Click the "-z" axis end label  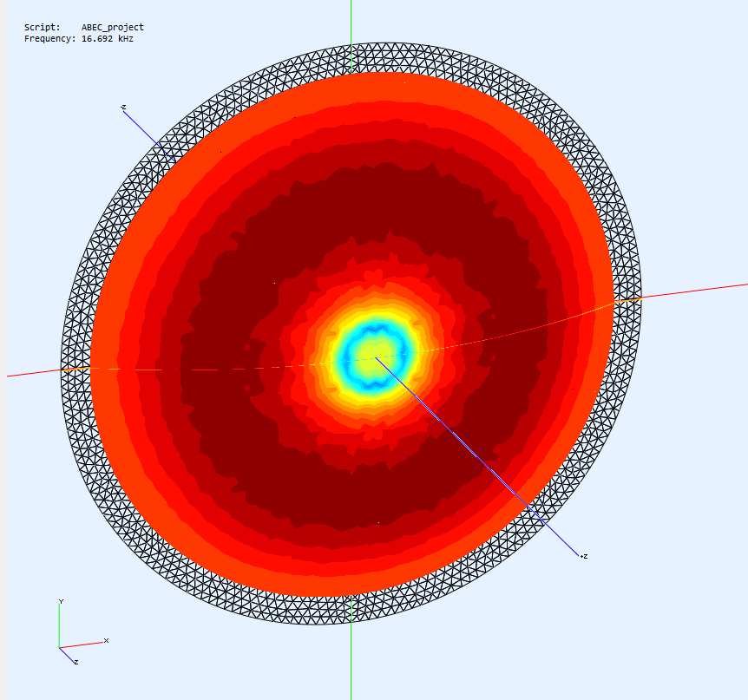point(123,108)
